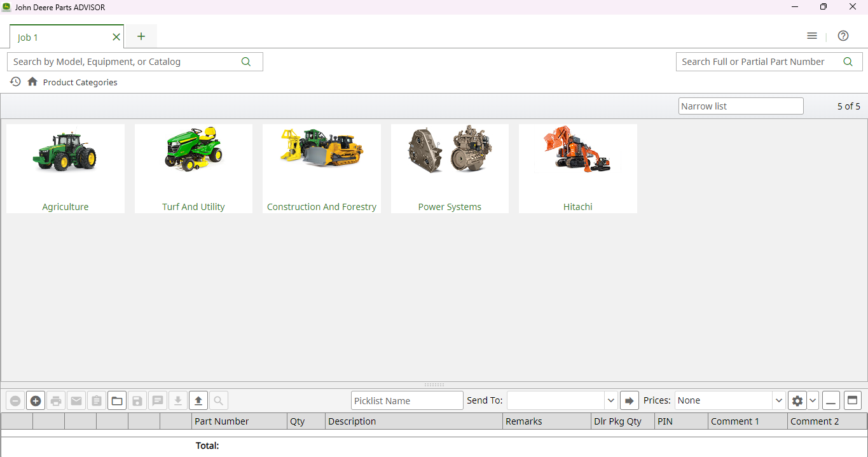Click the part number search magnifier icon
The image size is (868, 457).
coord(848,62)
